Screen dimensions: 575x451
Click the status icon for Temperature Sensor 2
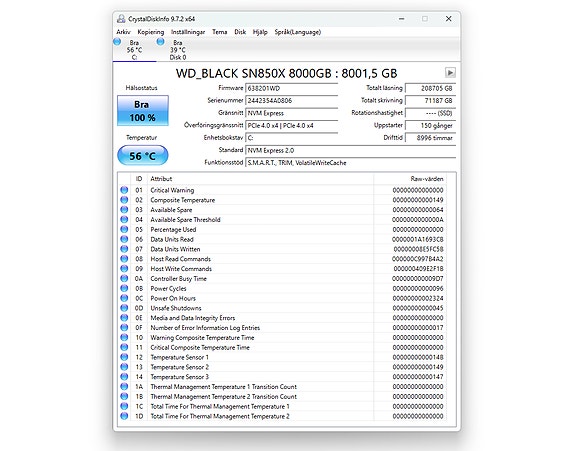124,367
